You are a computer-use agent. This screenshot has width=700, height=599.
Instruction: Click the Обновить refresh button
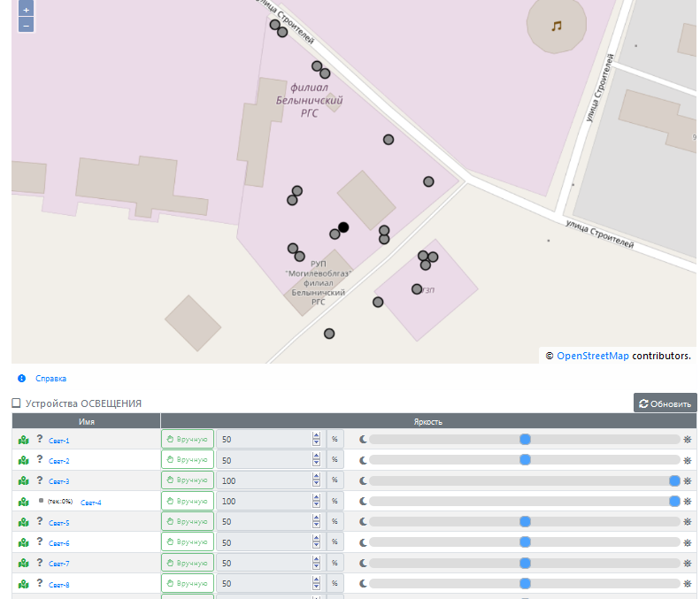665,403
